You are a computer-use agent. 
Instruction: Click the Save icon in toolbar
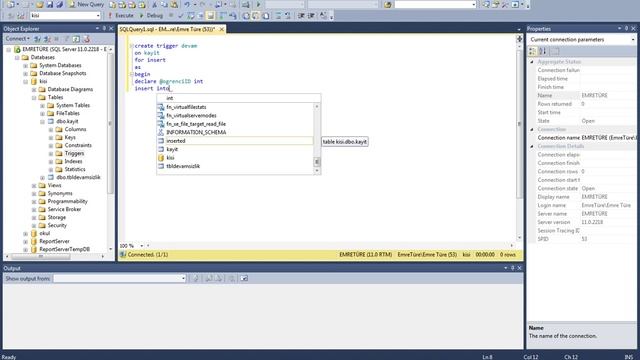49,4
